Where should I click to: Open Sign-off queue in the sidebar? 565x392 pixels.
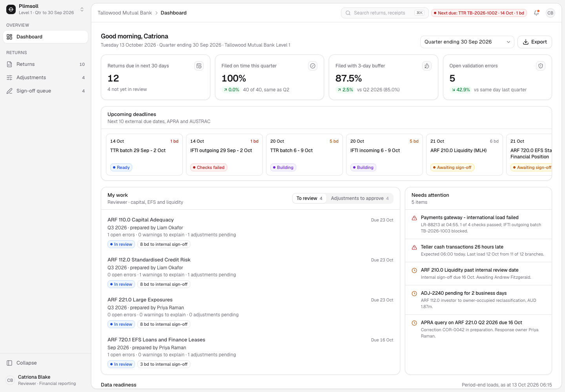click(x=46, y=91)
